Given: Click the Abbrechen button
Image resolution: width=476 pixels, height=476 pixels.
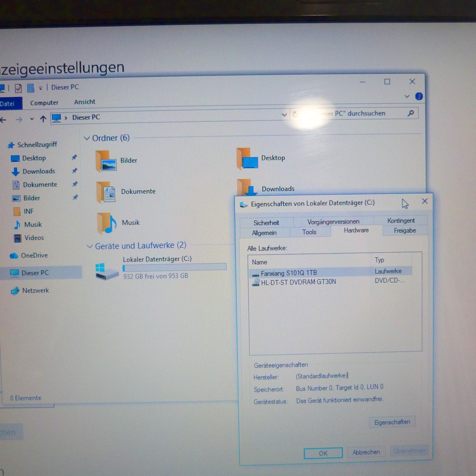Looking at the screenshot, I should point(366,452).
